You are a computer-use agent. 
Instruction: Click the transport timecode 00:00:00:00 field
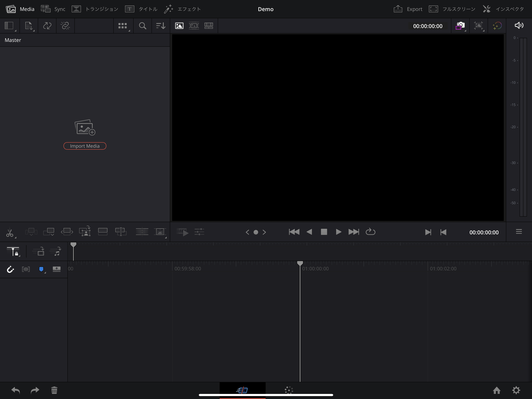(484, 232)
